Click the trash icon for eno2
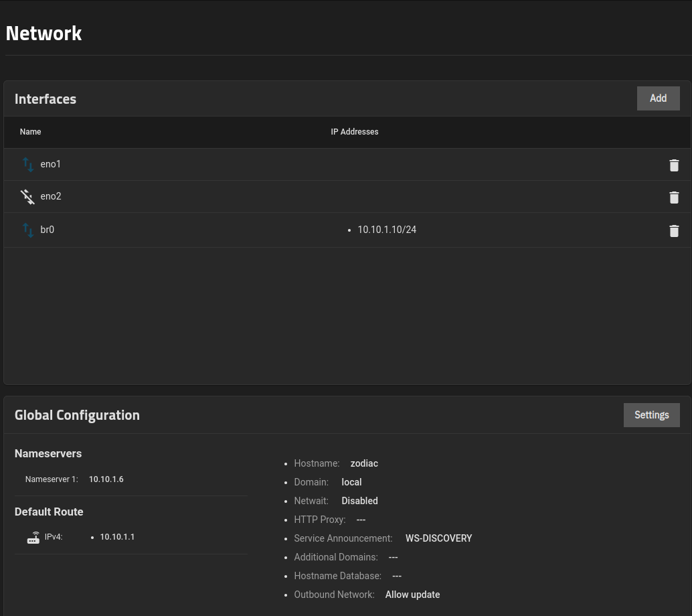Image resolution: width=692 pixels, height=616 pixels. [x=674, y=198]
